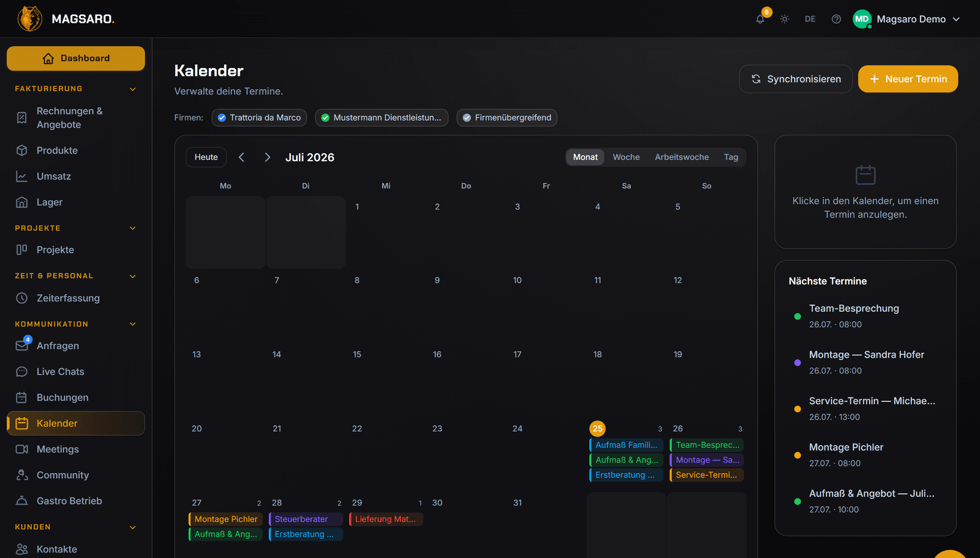Collapse the Fakturierung section
980x558 pixels.
pos(133,89)
